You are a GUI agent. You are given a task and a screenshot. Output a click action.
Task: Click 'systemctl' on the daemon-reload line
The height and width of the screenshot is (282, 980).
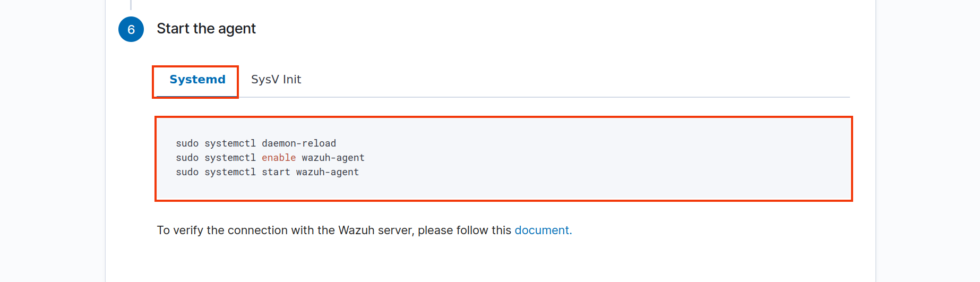[230, 143]
